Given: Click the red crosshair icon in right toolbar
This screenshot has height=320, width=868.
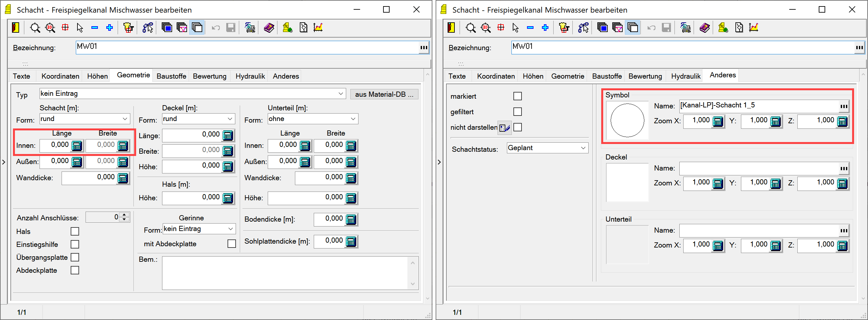Looking at the screenshot, I should (501, 28).
